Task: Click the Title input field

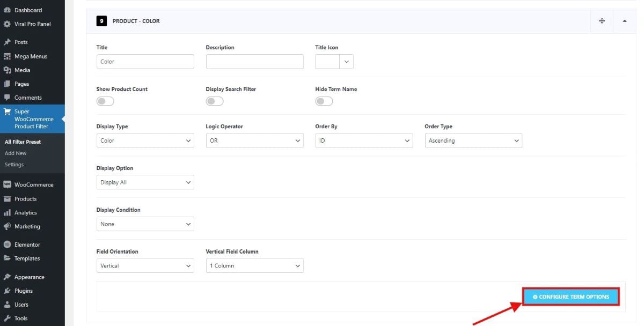Action: click(x=145, y=62)
